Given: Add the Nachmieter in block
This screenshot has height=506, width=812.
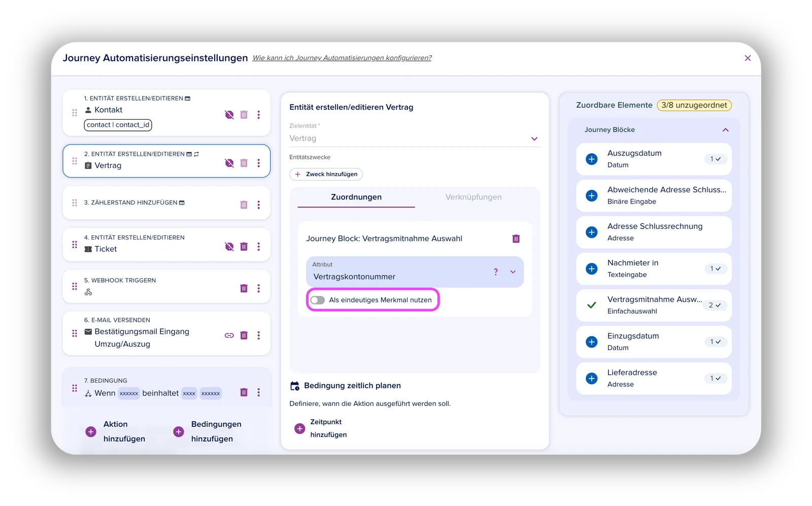Looking at the screenshot, I should click(592, 268).
